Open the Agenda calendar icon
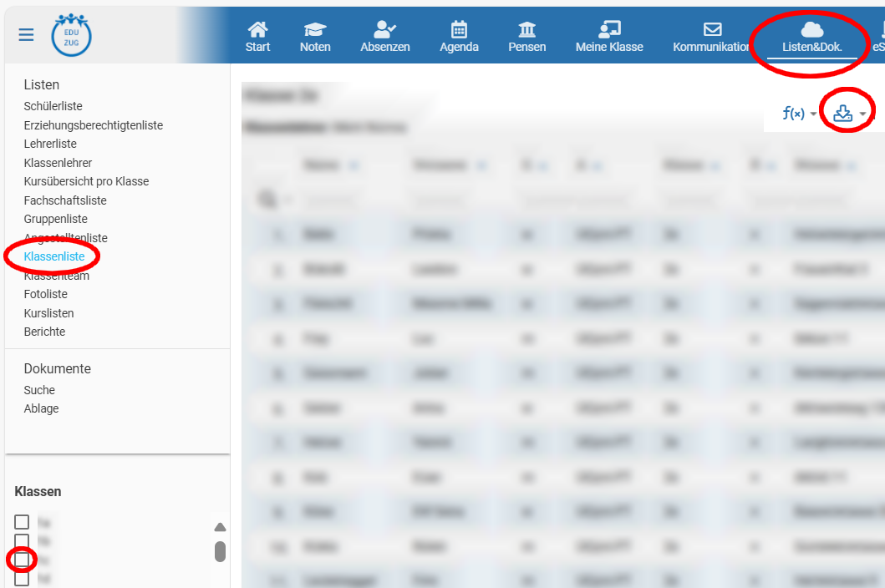Screen dimensions: 885x588 click(x=459, y=30)
